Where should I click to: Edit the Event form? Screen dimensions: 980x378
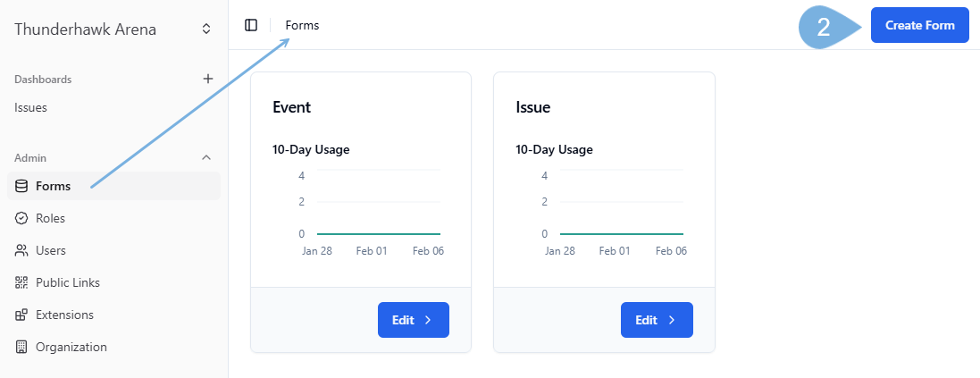point(413,320)
